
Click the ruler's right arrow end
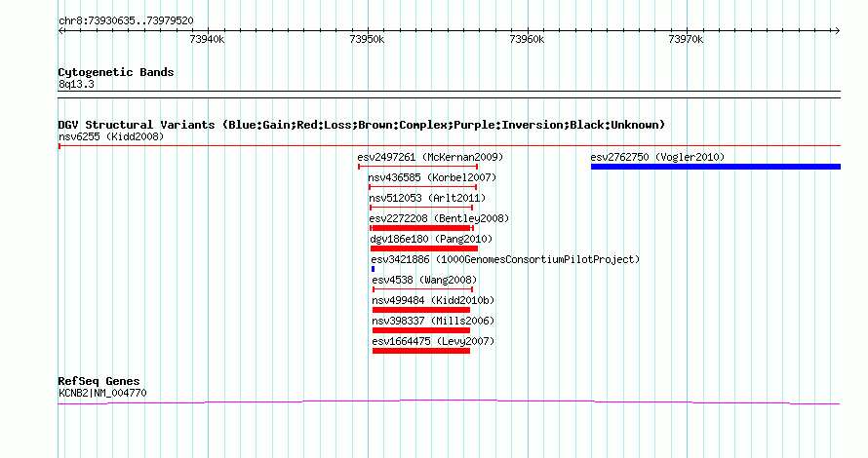837,31
